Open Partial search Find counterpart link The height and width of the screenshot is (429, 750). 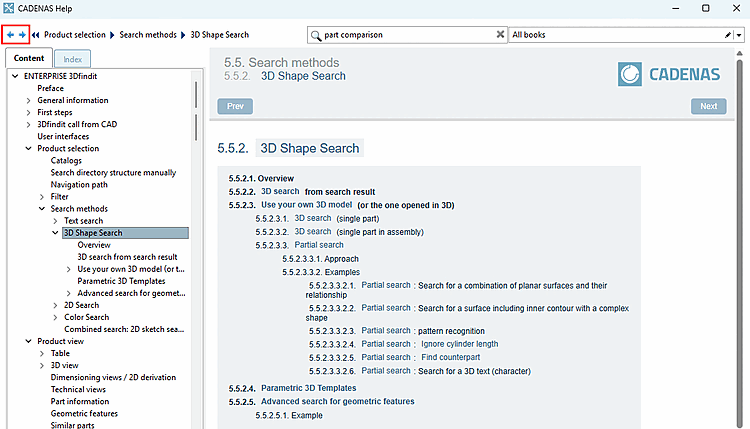pos(394,357)
